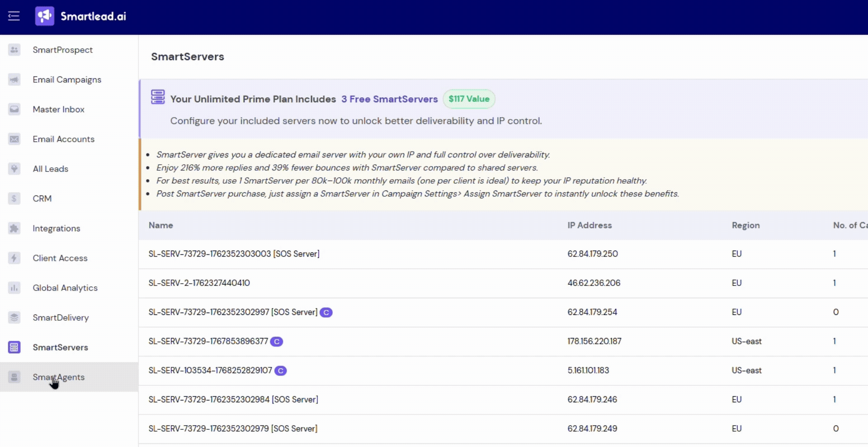Click the 3 Free SmartServers link
Viewport: 868px width, 447px height.
389,99
